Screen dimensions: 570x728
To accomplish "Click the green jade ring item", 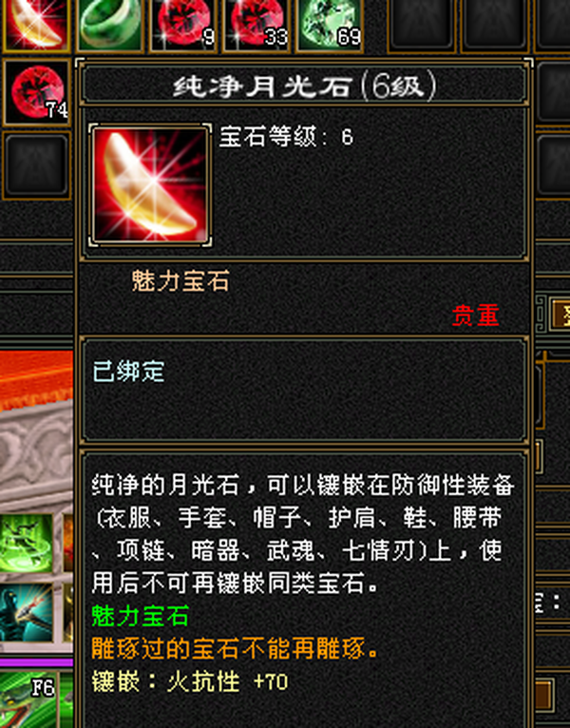I will click(108, 24).
